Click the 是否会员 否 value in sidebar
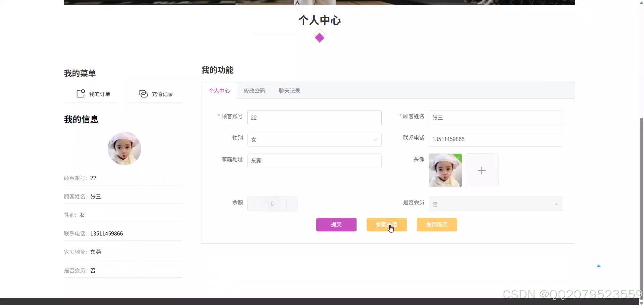Screen dimensions: 644x305 [x=93, y=270]
